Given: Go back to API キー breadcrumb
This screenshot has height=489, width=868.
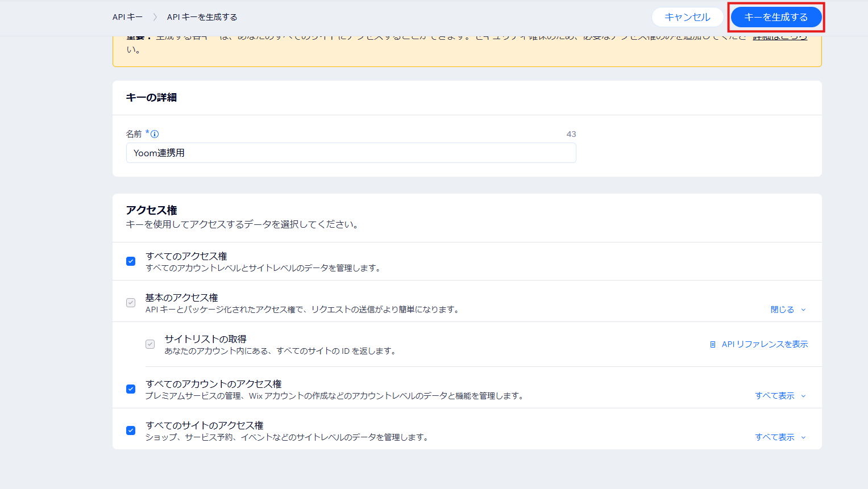Looking at the screenshot, I should click(x=127, y=17).
